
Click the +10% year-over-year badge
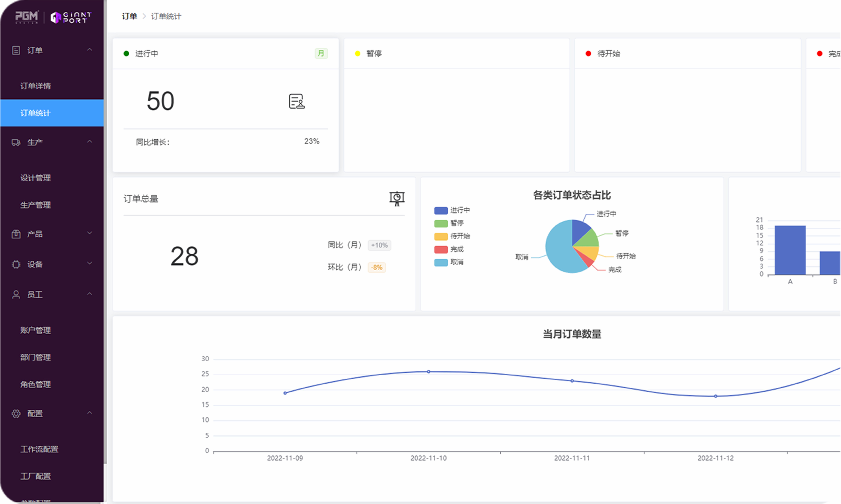[x=379, y=245]
